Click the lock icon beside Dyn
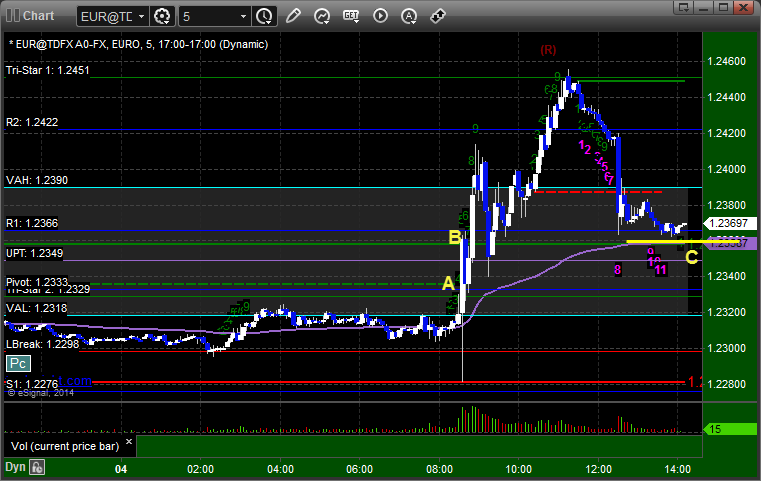The height and width of the screenshot is (481, 761). point(37,467)
